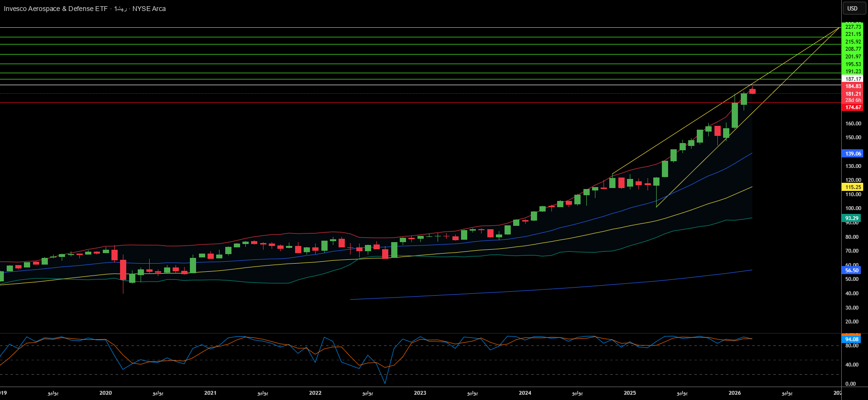
Task: Click the current price label 181.21
Action: pos(853,94)
